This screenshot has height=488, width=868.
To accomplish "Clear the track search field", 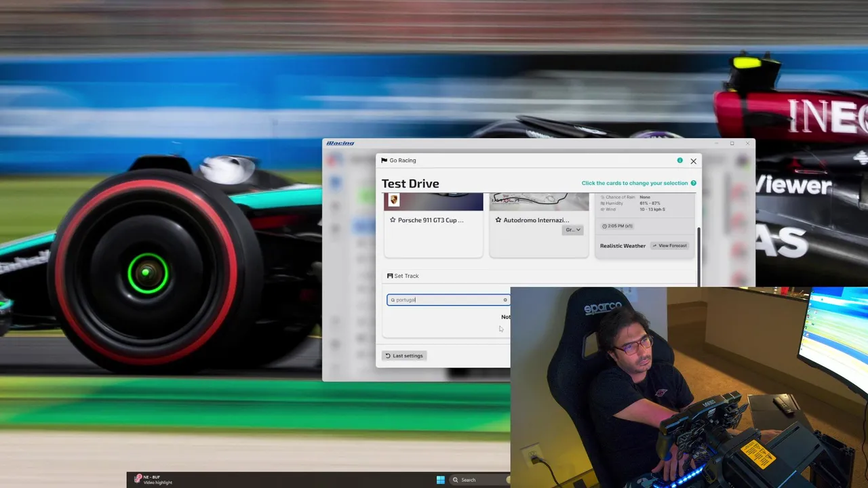I will 505,300.
